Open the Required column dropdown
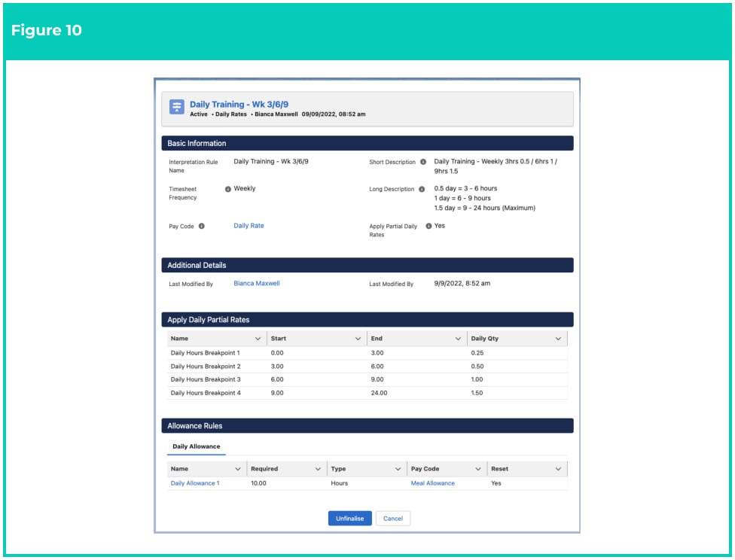The width and height of the screenshot is (735, 560). [x=318, y=469]
